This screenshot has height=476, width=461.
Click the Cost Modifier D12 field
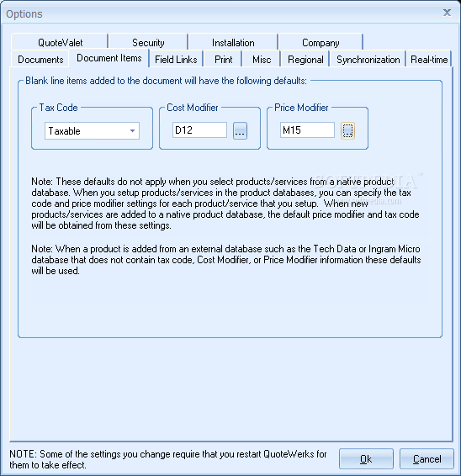(x=199, y=130)
